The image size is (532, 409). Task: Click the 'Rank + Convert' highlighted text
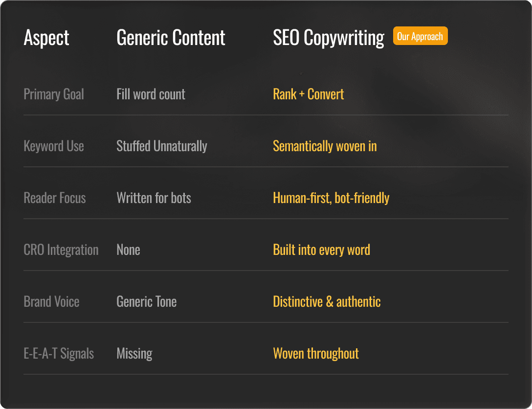tap(309, 94)
